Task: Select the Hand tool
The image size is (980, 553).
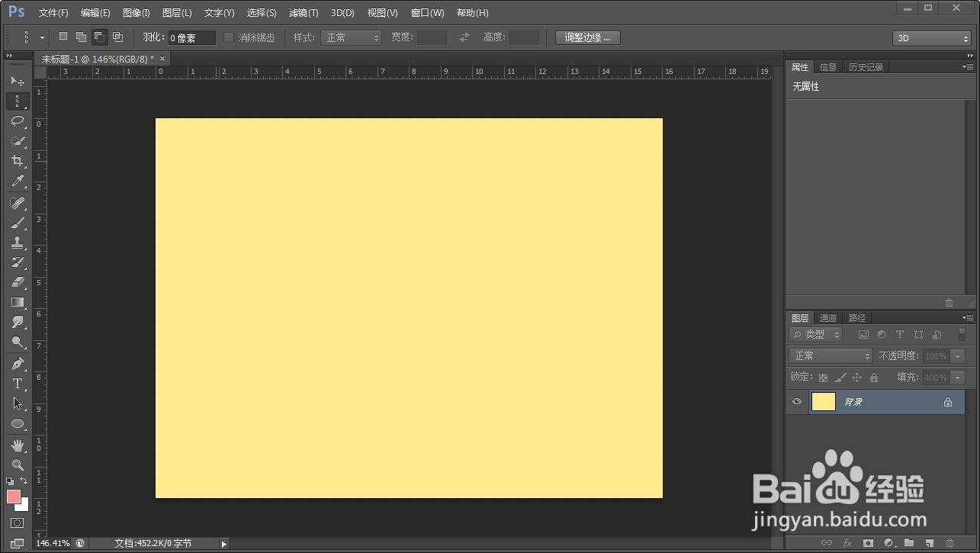Action: pos(18,445)
